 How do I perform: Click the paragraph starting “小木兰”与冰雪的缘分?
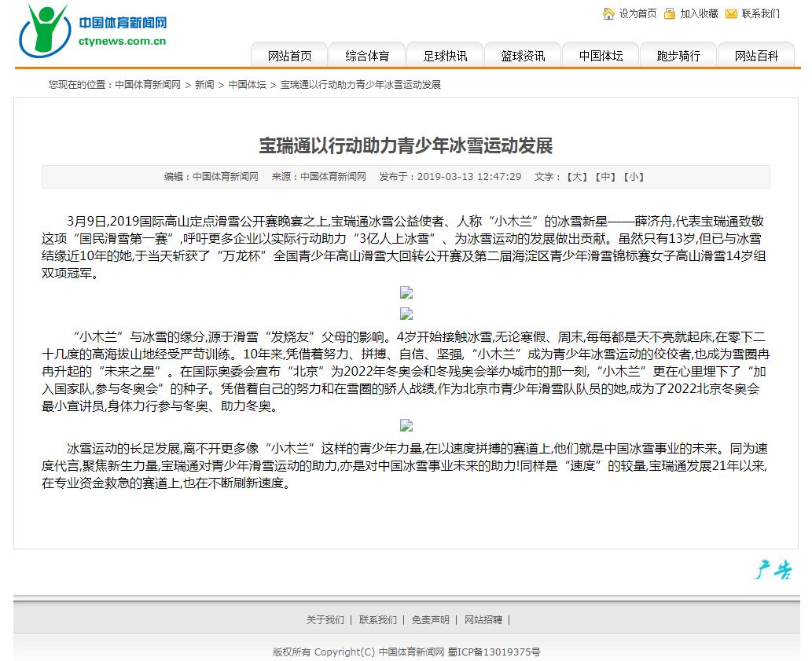coord(406,372)
